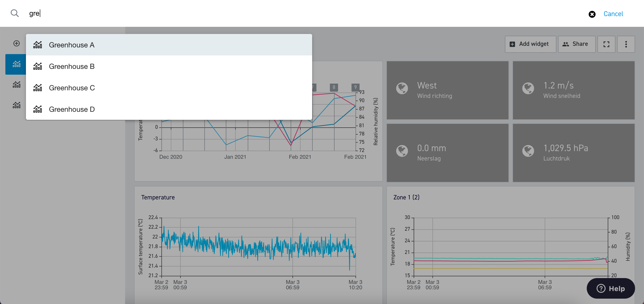Click the search magnifier icon

click(x=15, y=13)
